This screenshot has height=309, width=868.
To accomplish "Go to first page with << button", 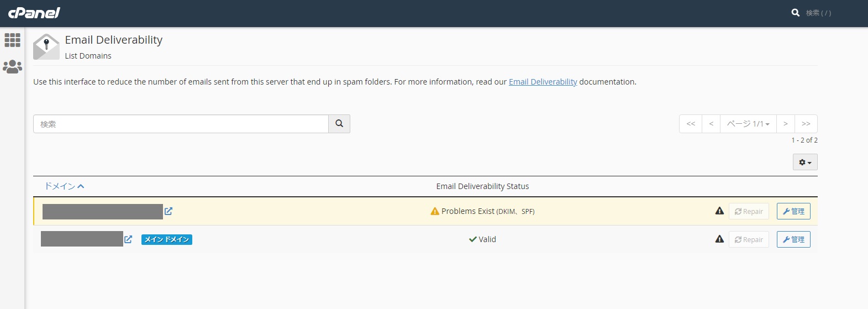I will 691,124.
